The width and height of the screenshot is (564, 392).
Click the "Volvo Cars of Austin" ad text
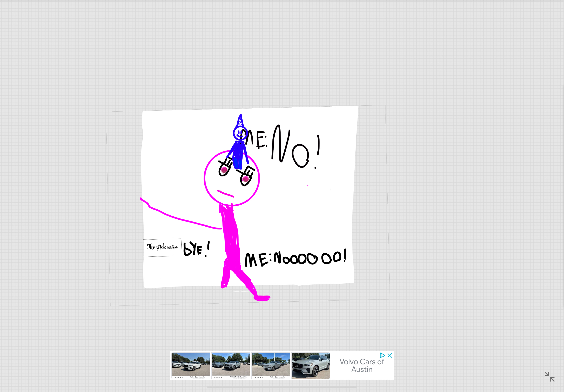point(361,365)
